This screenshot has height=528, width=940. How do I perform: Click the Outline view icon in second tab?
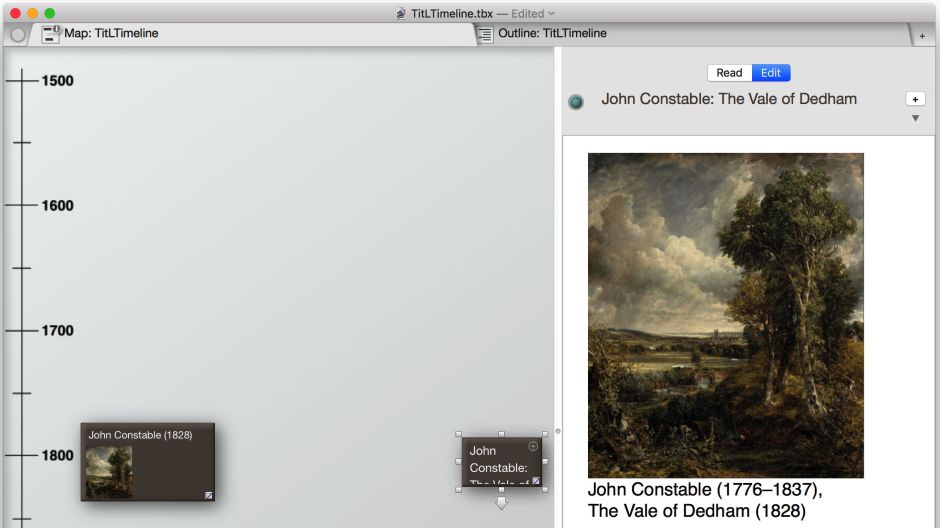pos(485,34)
